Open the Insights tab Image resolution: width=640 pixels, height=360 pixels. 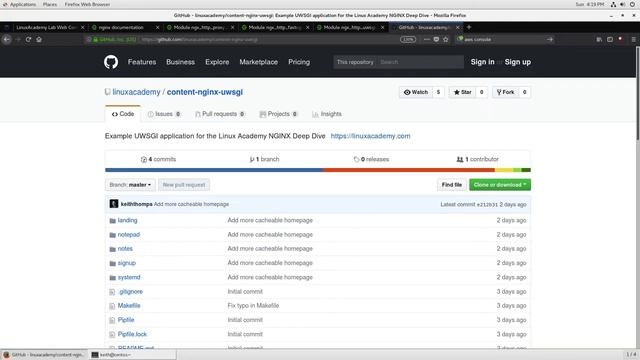[327, 114]
